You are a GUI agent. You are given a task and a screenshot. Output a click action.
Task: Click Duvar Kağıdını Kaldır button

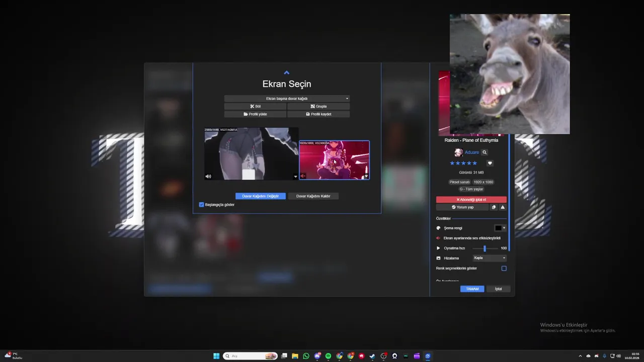(x=313, y=196)
